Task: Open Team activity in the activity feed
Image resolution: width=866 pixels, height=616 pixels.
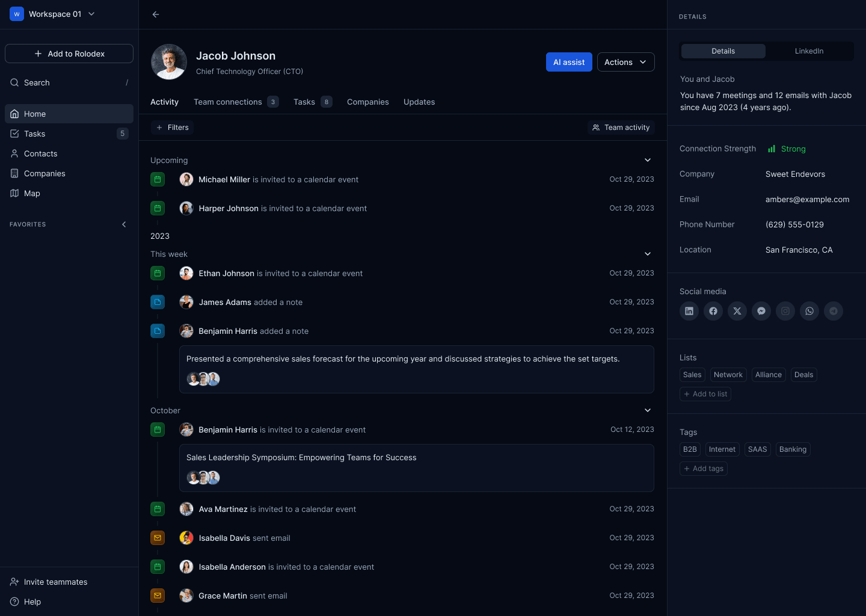Action: (x=621, y=128)
